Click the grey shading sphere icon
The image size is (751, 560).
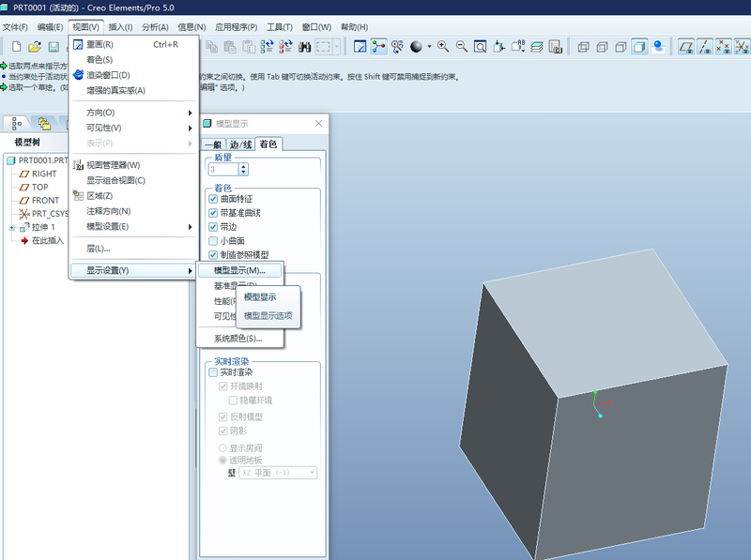pos(416,46)
